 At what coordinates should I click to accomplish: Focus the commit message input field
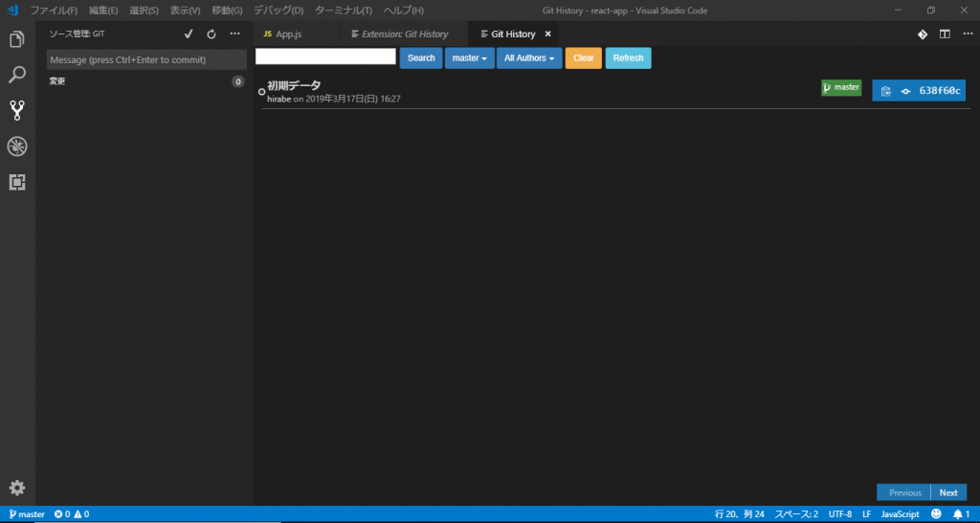click(x=146, y=60)
